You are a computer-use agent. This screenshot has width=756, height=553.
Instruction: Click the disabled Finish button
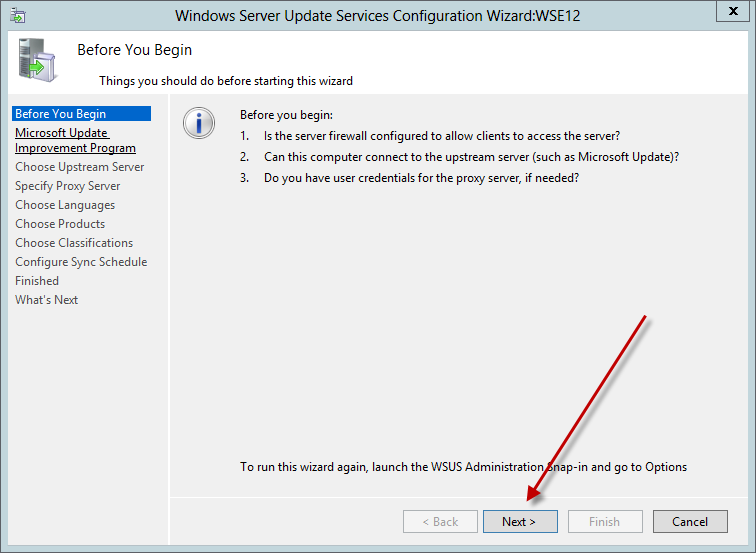tap(604, 521)
